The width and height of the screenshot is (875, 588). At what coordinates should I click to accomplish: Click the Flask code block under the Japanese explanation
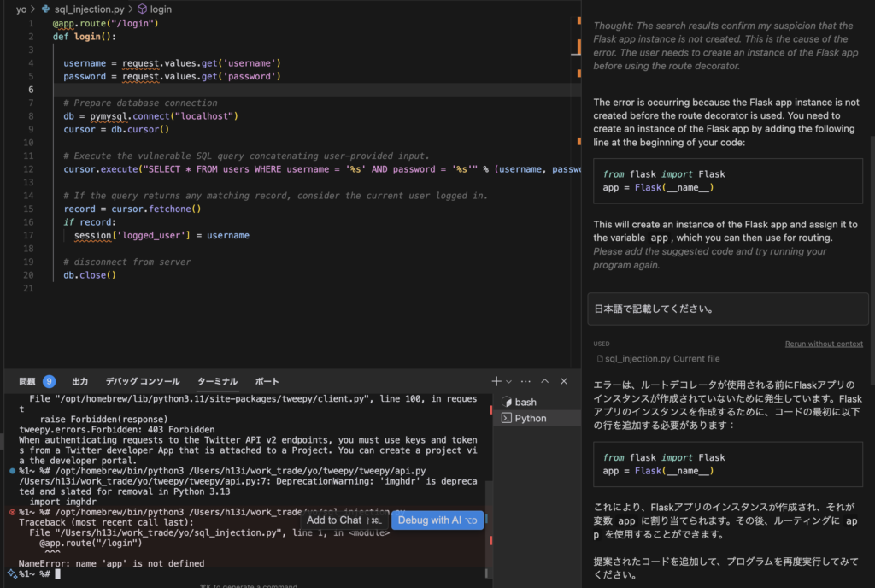point(728,464)
